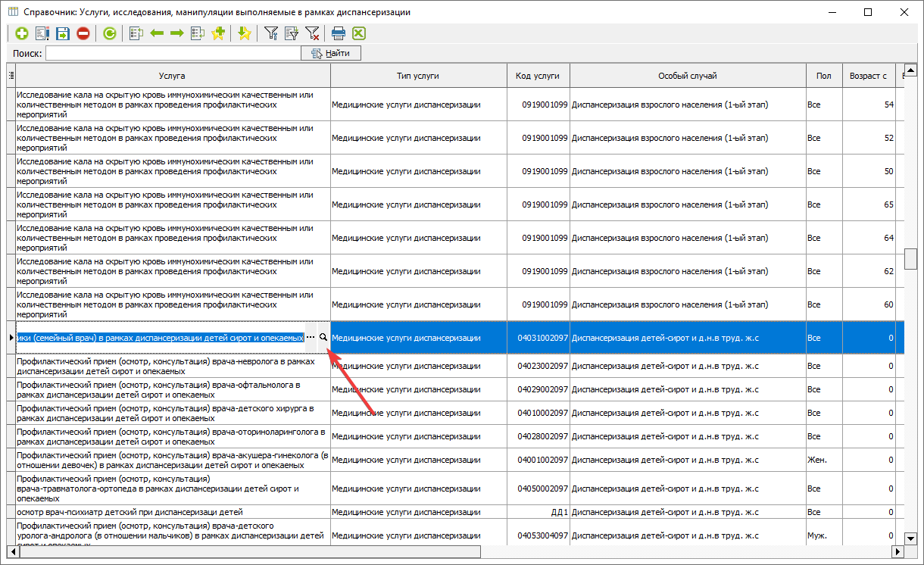Viewport: 924px width, 565px height.
Task: Click the ellipsis button in the edited cell
Action: [311, 338]
